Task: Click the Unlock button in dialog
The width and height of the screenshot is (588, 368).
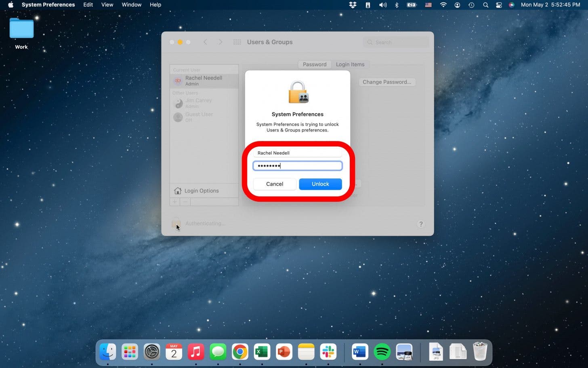Action: (320, 184)
